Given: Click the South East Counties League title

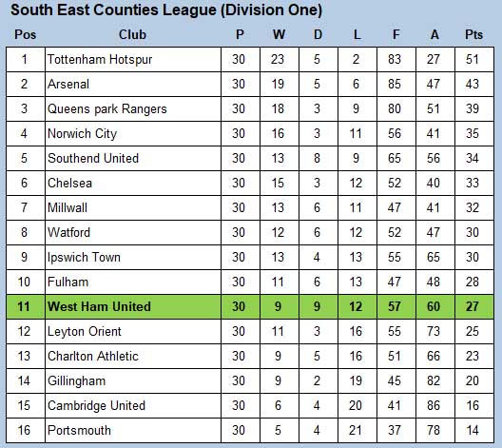Looking at the screenshot, I should pos(166,10).
